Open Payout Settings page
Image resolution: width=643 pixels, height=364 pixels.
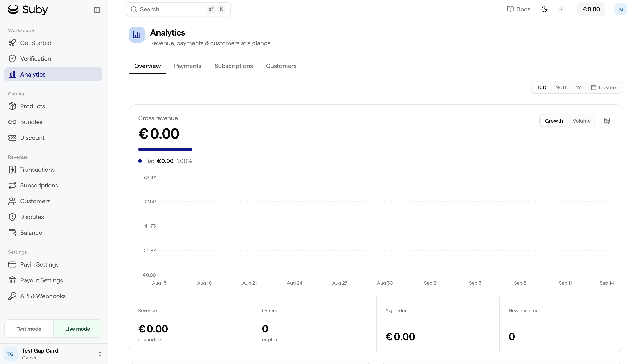coord(53,280)
